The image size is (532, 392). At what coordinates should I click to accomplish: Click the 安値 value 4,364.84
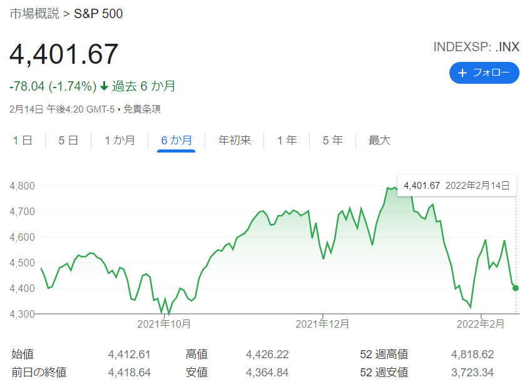pos(267,373)
